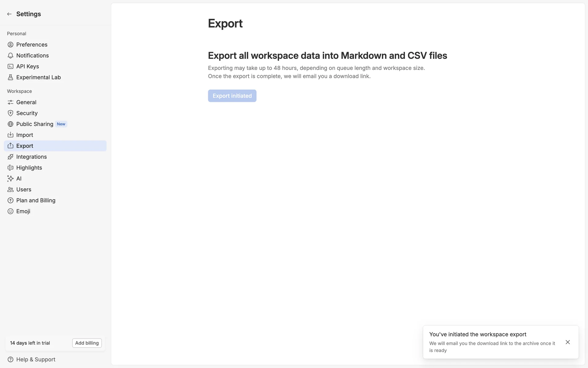This screenshot has width=588, height=368.
Task: Click the back arrow next to Settings
Action: click(x=9, y=14)
